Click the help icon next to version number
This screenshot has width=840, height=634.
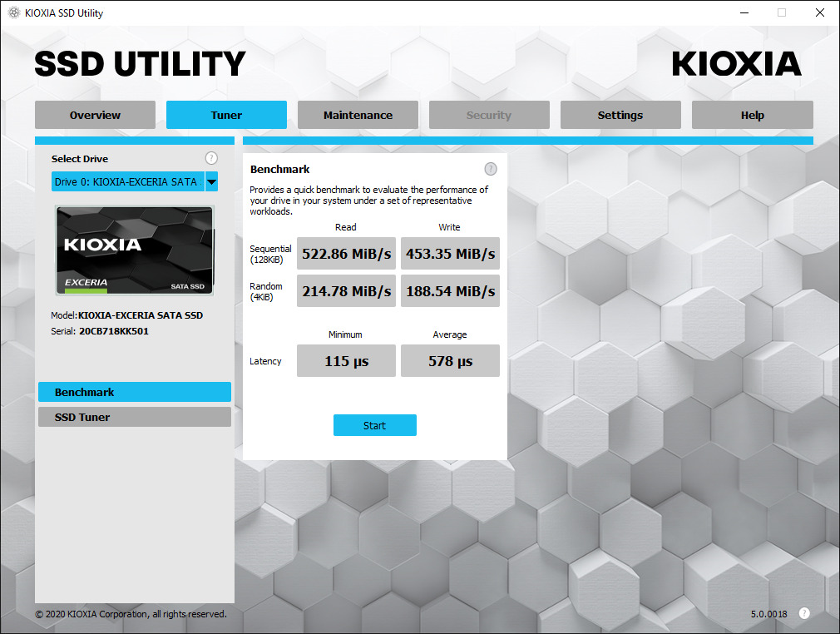tap(804, 613)
